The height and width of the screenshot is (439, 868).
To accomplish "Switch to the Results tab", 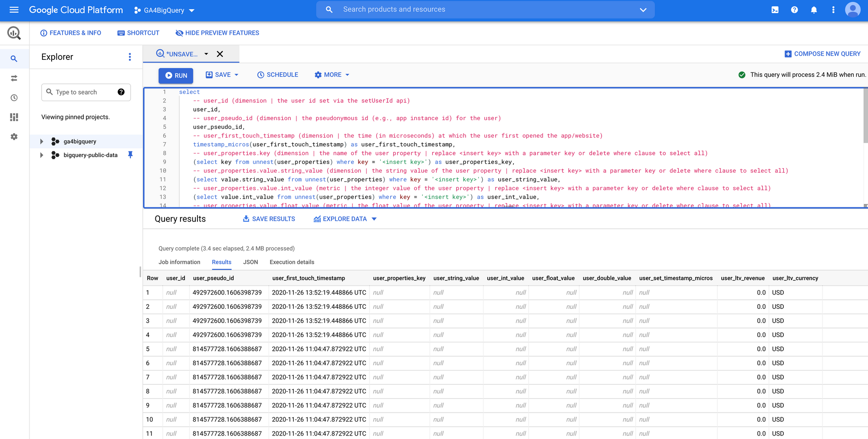I will 222,262.
